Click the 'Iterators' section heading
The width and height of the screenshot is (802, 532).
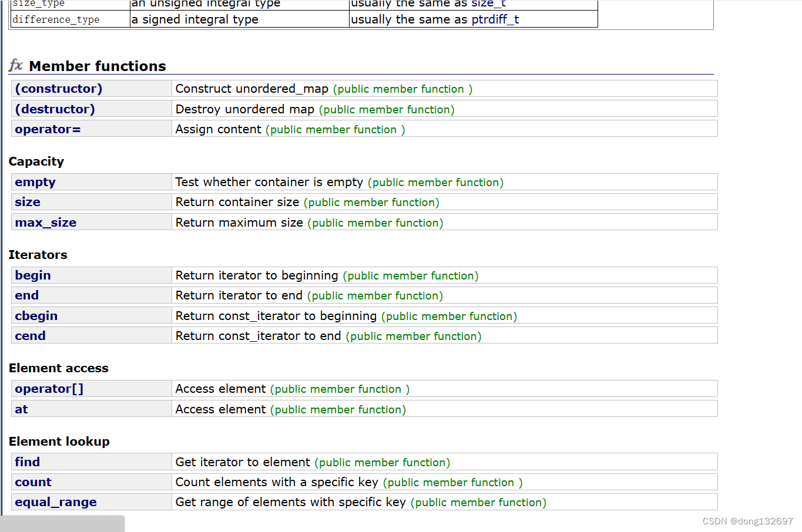38,255
